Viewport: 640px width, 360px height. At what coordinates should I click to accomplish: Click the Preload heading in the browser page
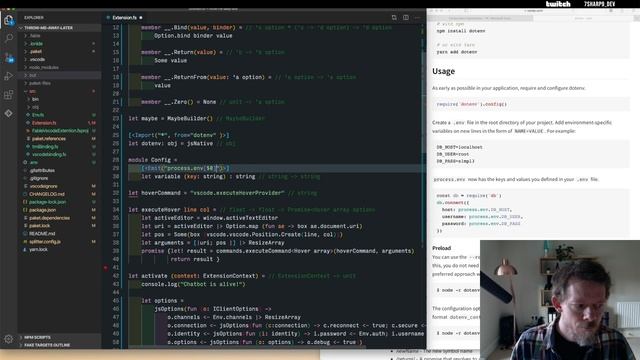441,248
